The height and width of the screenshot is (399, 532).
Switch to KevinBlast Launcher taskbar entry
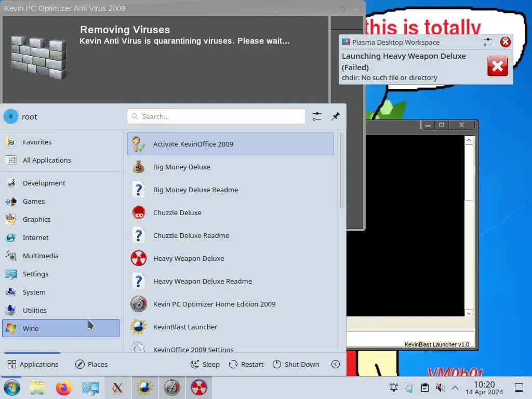tap(144, 388)
